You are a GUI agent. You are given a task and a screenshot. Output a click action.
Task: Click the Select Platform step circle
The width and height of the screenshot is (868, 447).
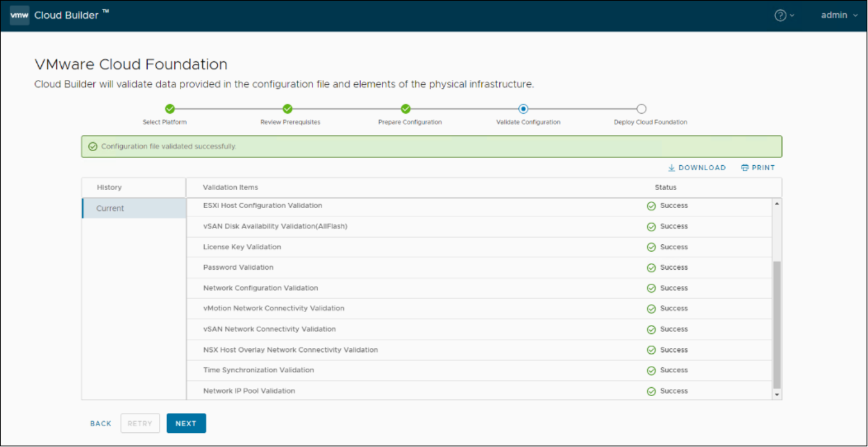point(170,109)
